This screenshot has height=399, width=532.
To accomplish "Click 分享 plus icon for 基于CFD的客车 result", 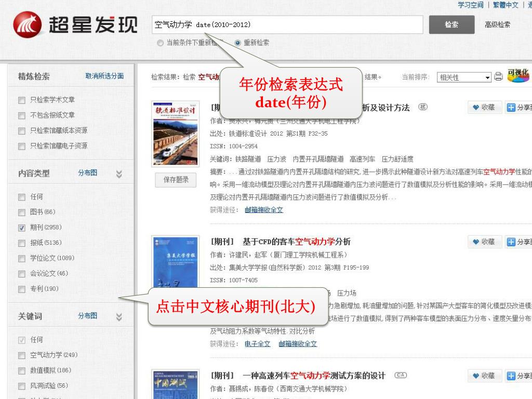I will [511, 242].
